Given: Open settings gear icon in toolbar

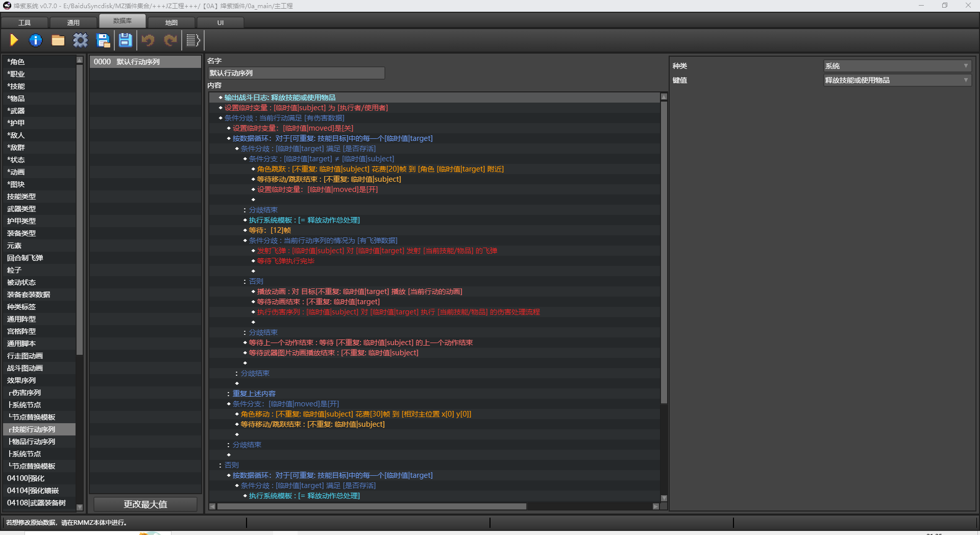Looking at the screenshot, I should click(80, 40).
